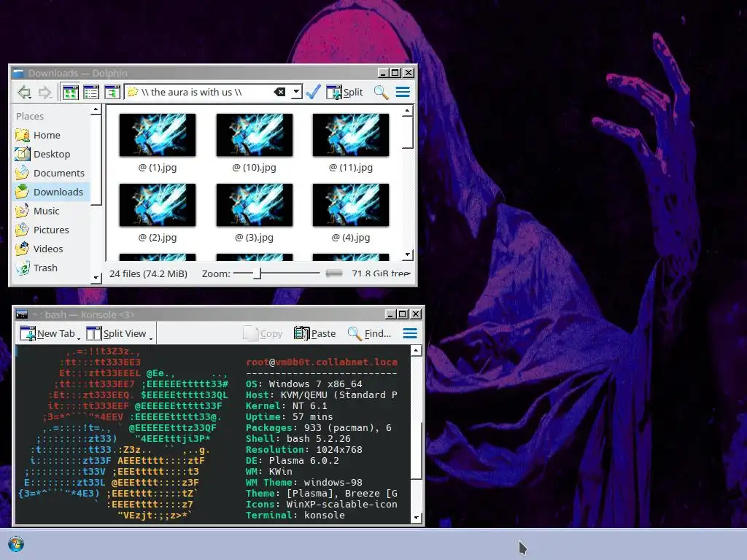Screen dimensions: 747x560
Task: Click Split View in Konsole
Action: point(117,333)
